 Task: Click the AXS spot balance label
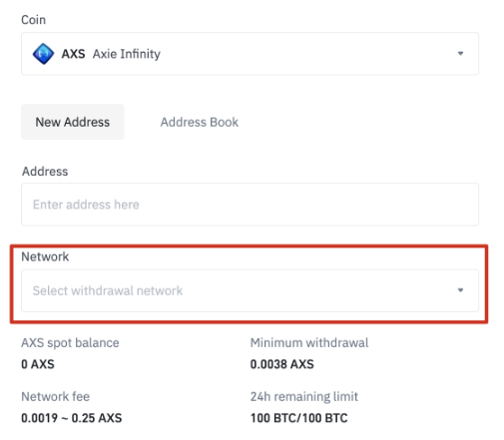(70, 343)
